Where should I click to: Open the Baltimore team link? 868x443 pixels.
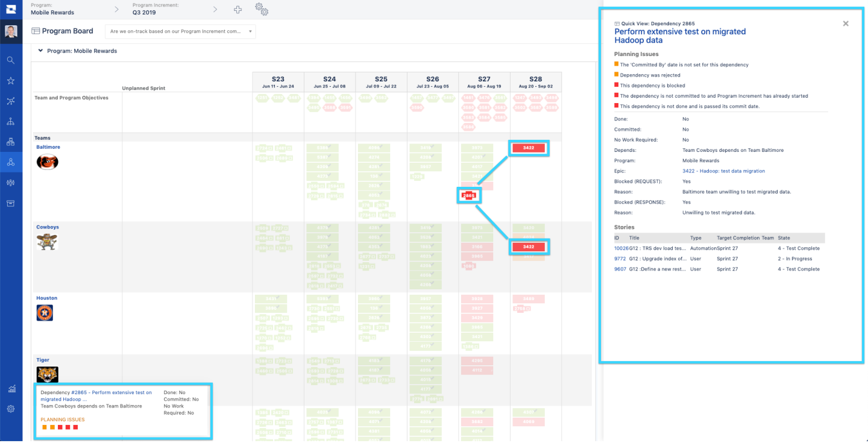[48, 147]
